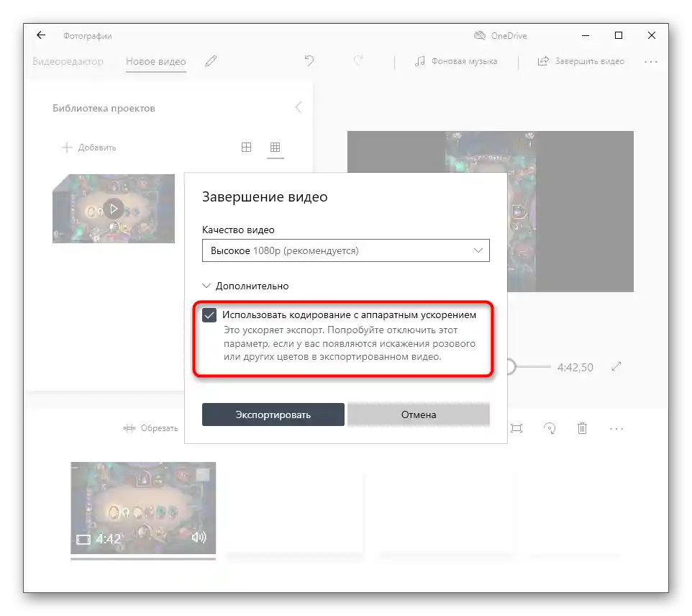The height and width of the screenshot is (616, 692).
Task: Switch to medium grid view icon
Action: pyautogui.click(x=246, y=147)
